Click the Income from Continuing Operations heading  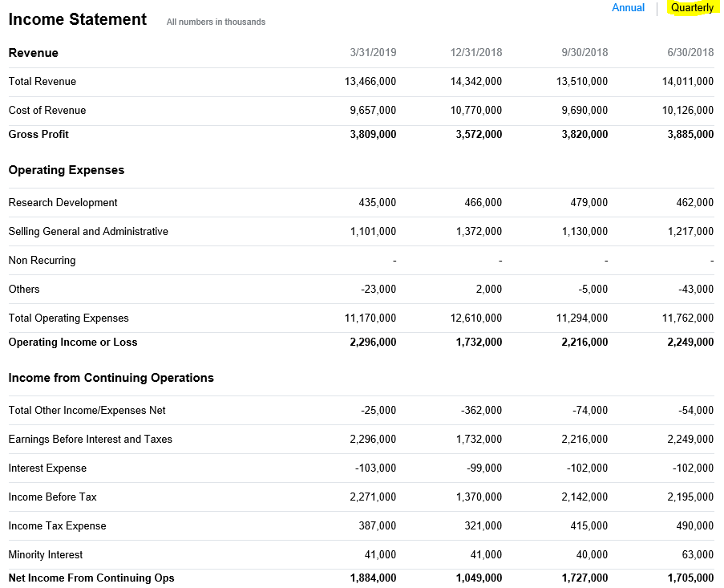[110, 377]
